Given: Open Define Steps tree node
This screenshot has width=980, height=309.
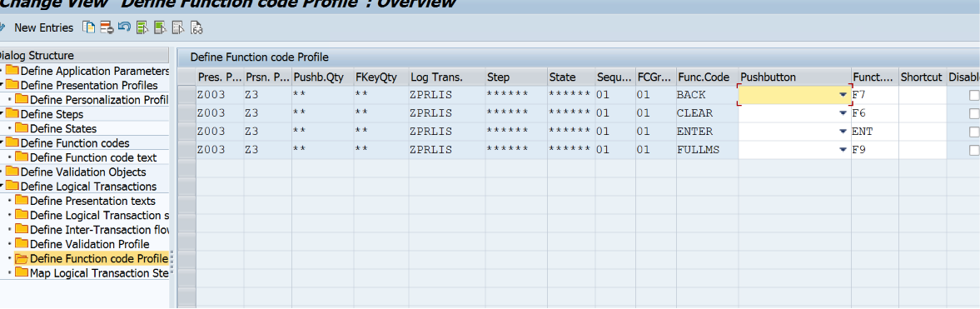Looking at the screenshot, I should pos(52,114).
